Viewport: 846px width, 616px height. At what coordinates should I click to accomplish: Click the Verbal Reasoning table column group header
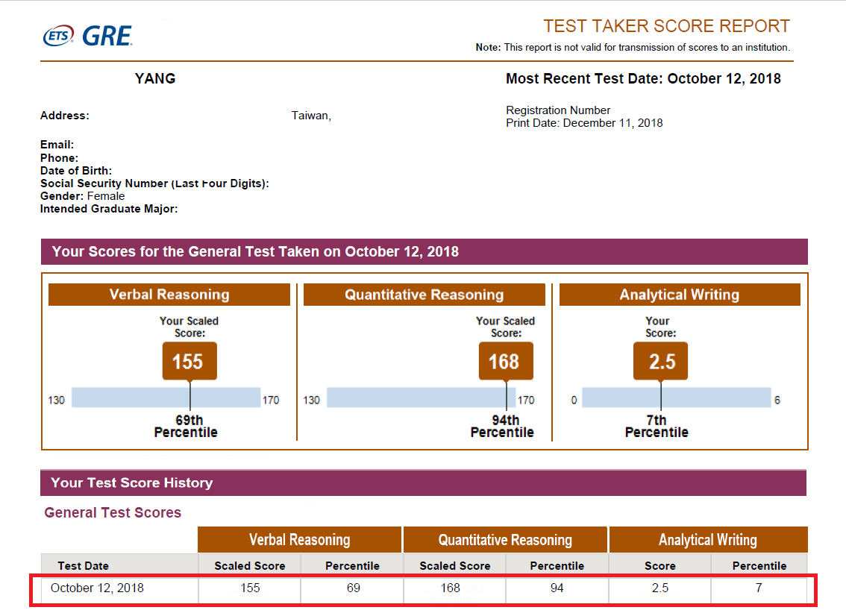(299, 539)
